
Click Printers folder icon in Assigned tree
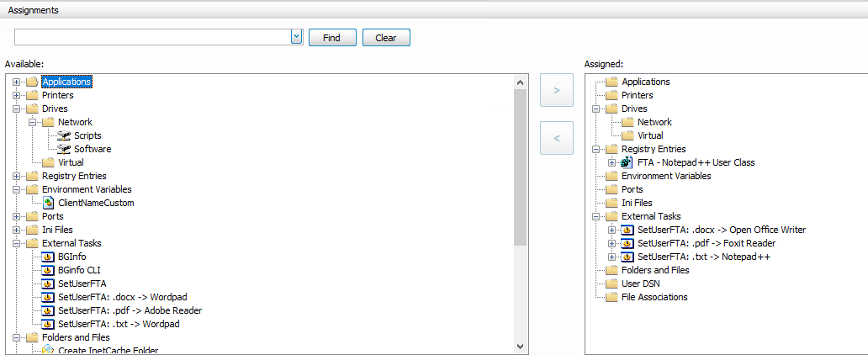point(611,95)
